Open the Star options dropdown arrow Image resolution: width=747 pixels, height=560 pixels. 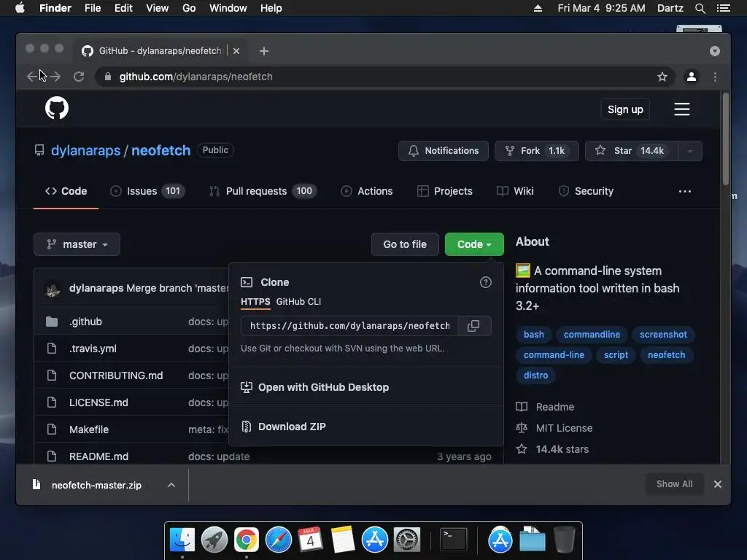tap(689, 151)
